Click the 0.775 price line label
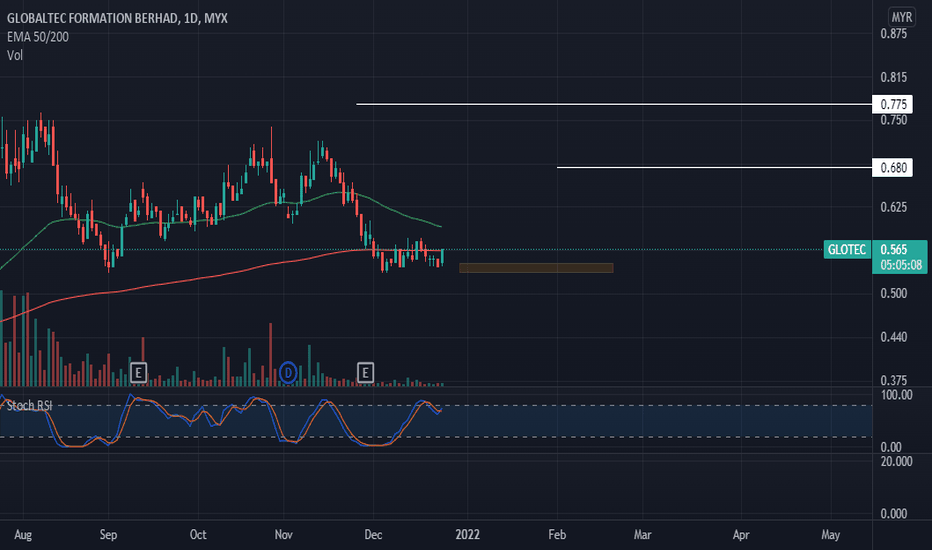 click(x=893, y=105)
